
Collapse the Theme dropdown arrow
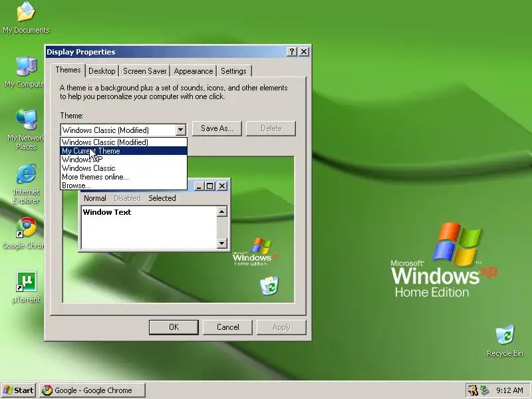click(x=180, y=130)
